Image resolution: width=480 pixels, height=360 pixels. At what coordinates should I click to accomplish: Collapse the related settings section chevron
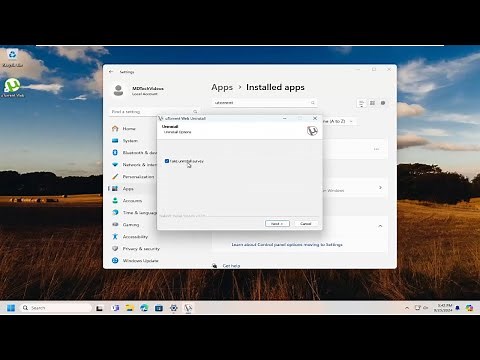click(380, 226)
